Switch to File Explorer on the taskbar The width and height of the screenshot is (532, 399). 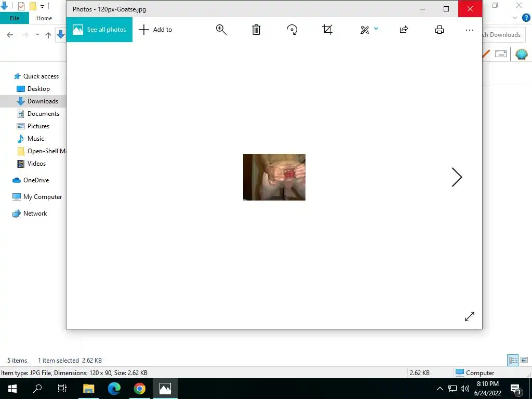click(x=89, y=389)
